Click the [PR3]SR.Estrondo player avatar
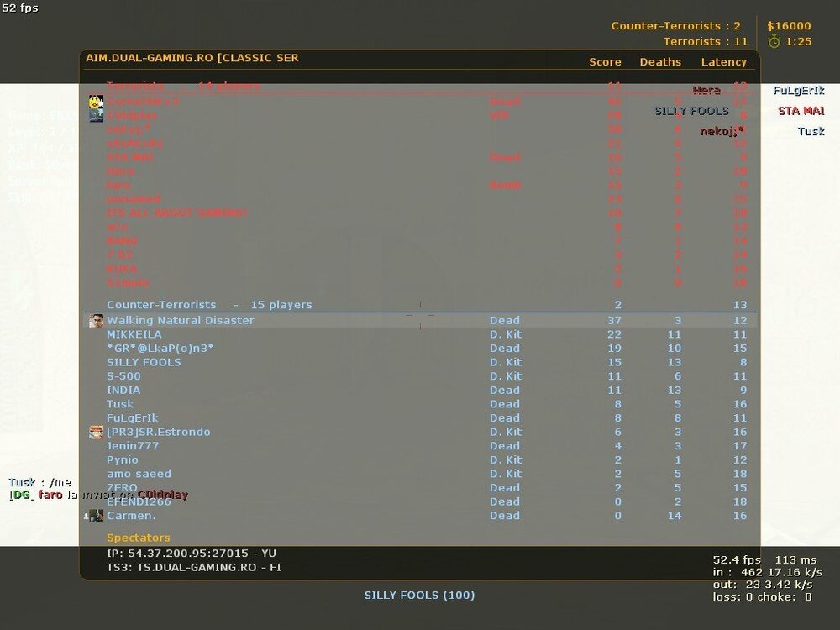 pos(97,432)
